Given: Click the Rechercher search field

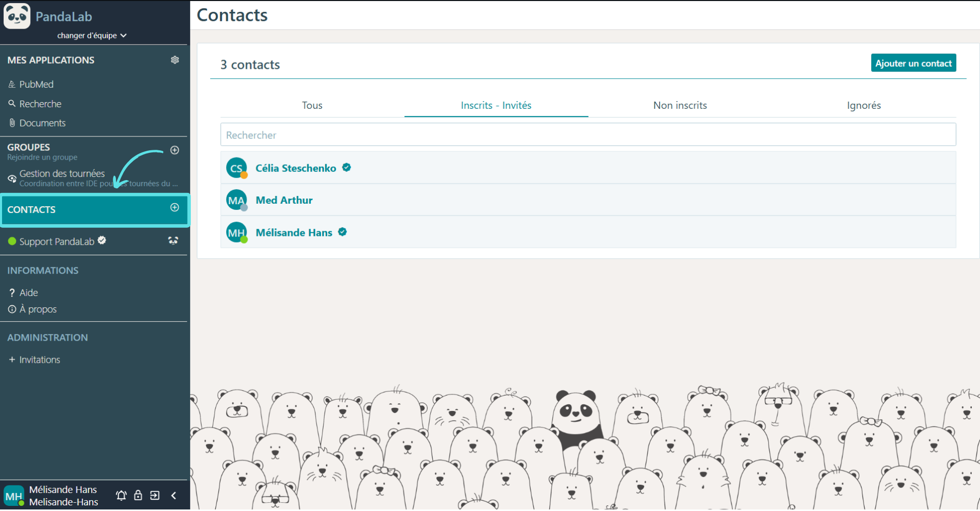Looking at the screenshot, I should point(588,135).
